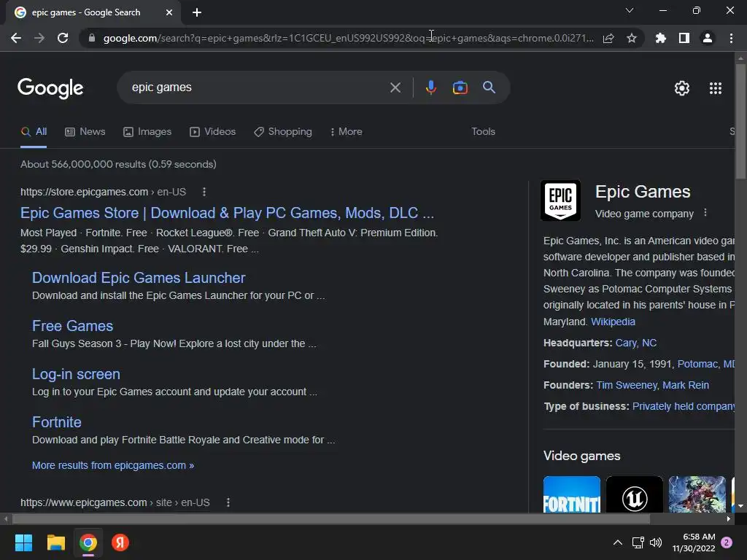
Task: Click the horizontal page scrollbar thumb
Action: click(331, 518)
